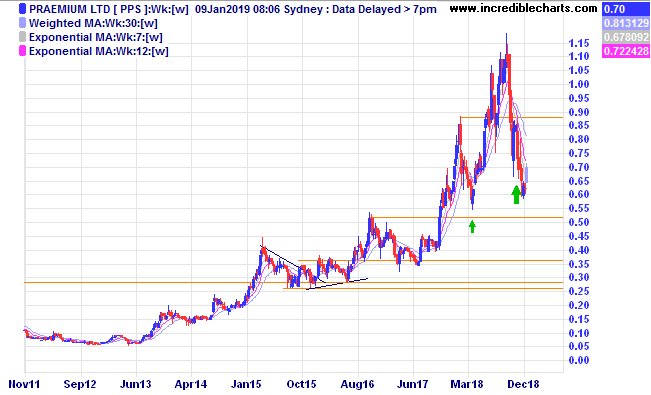Image resolution: width=651 pixels, height=395 pixels.
Task: Click the 0.70 last price value box
Action: pos(625,9)
